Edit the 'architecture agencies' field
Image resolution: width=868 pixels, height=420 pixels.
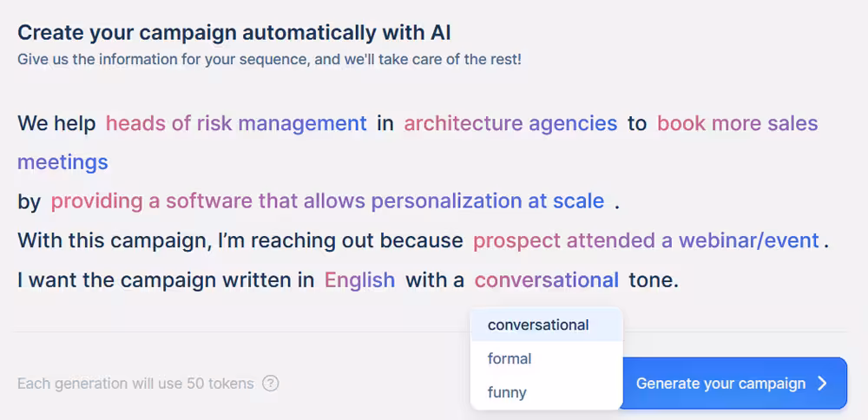click(510, 123)
